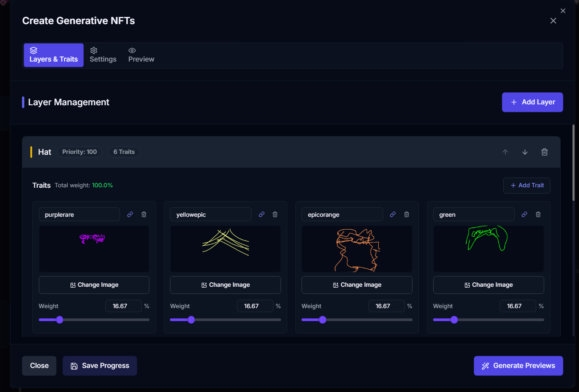Open the Preview tab
This screenshot has width=579, height=392.
[x=141, y=55]
